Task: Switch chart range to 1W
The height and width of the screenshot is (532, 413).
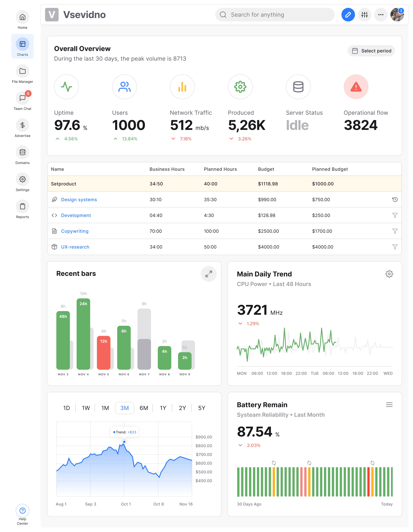Action: [x=86, y=408]
